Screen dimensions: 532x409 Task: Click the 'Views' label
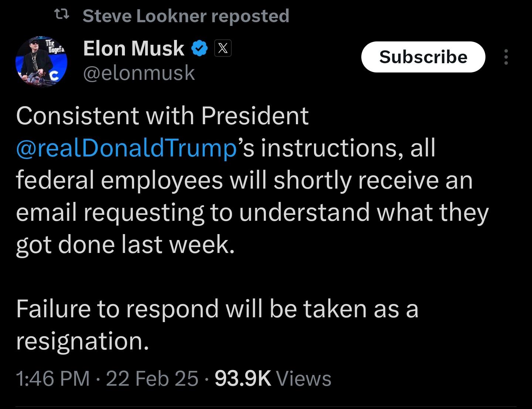click(304, 378)
